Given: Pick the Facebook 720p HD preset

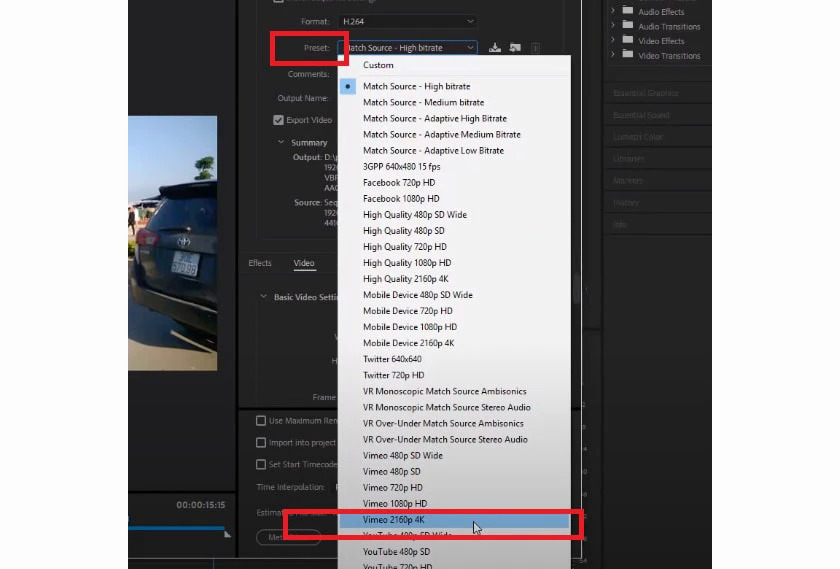Looking at the screenshot, I should click(x=454, y=183).
